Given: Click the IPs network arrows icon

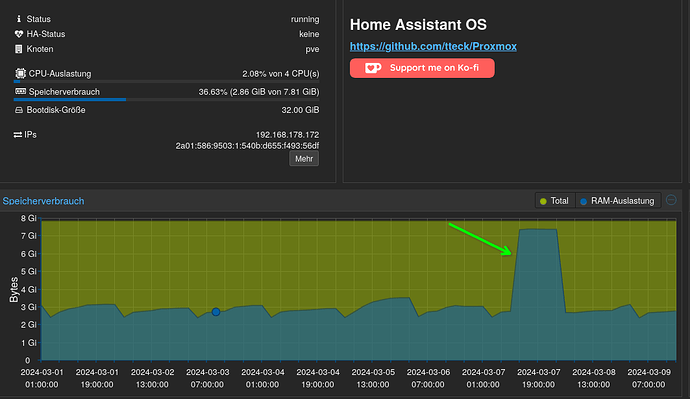Looking at the screenshot, I should tap(18, 135).
